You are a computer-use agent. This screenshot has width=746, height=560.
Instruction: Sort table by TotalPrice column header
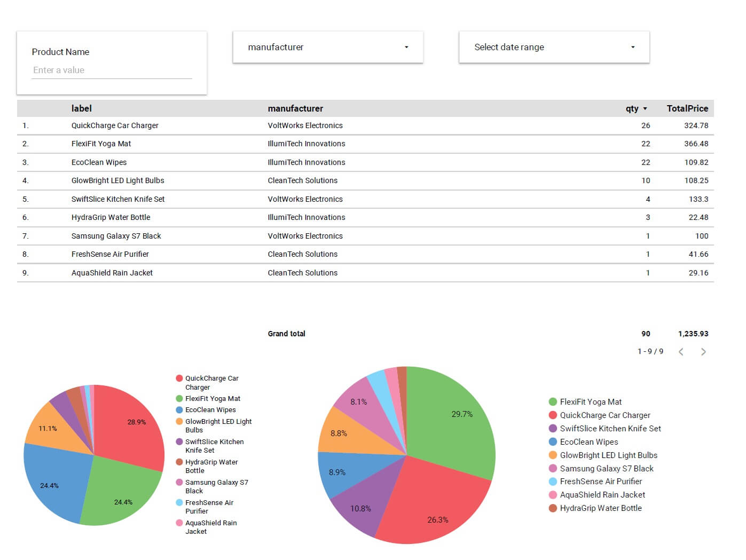point(687,109)
